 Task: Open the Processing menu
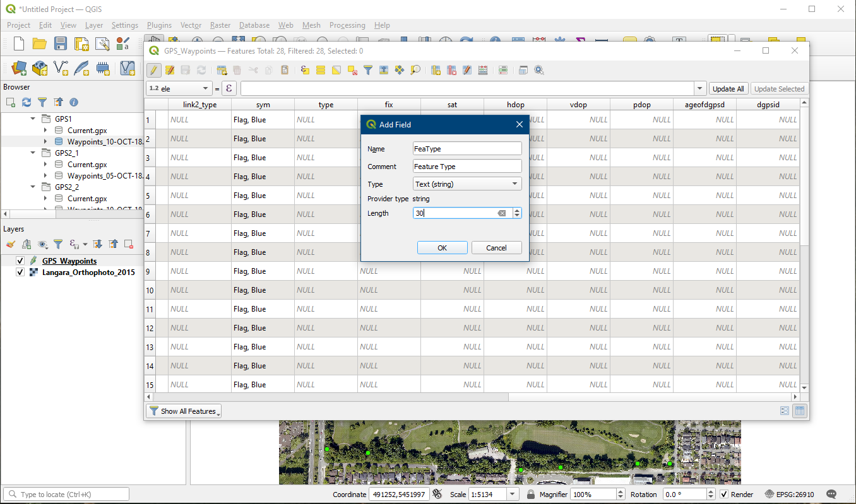347,25
